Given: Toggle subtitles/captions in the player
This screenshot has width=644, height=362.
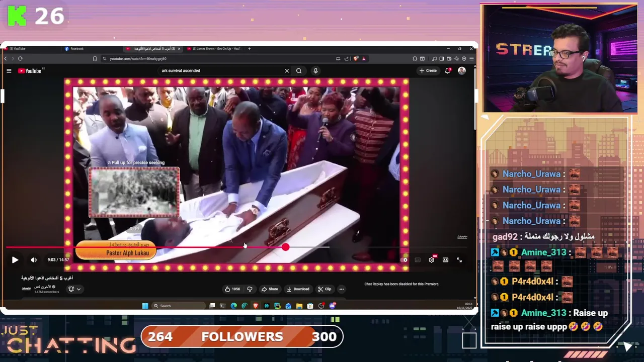Looking at the screenshot, I should coord(418,260).
